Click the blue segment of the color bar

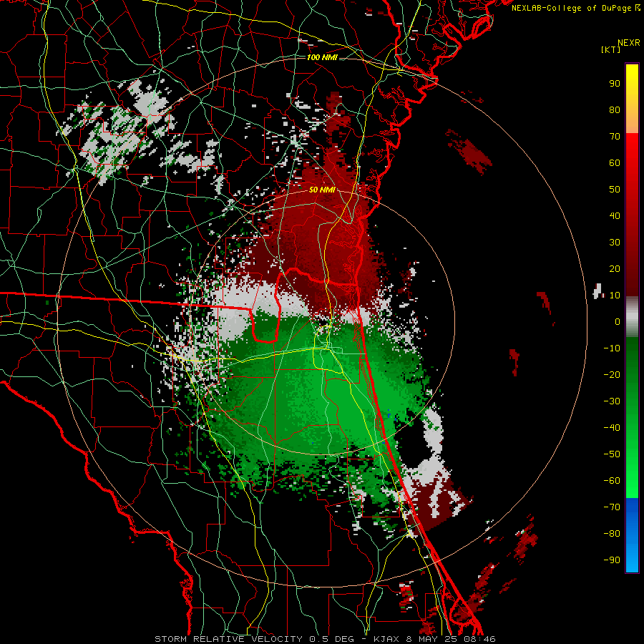[632, 535]
